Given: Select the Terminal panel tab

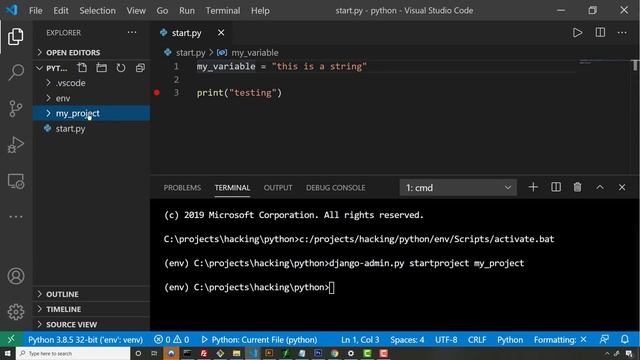Looking at the screenshot, I should click(232, 188).
